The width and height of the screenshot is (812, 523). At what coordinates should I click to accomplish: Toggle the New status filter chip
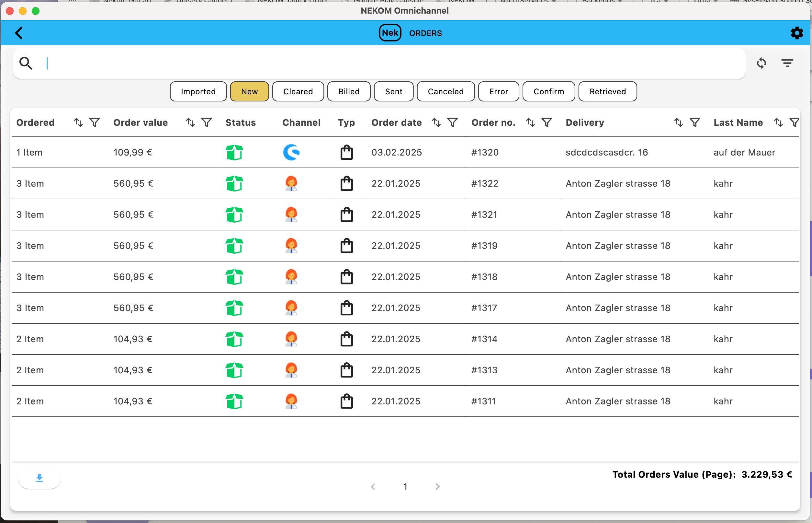tap(249, 91)
